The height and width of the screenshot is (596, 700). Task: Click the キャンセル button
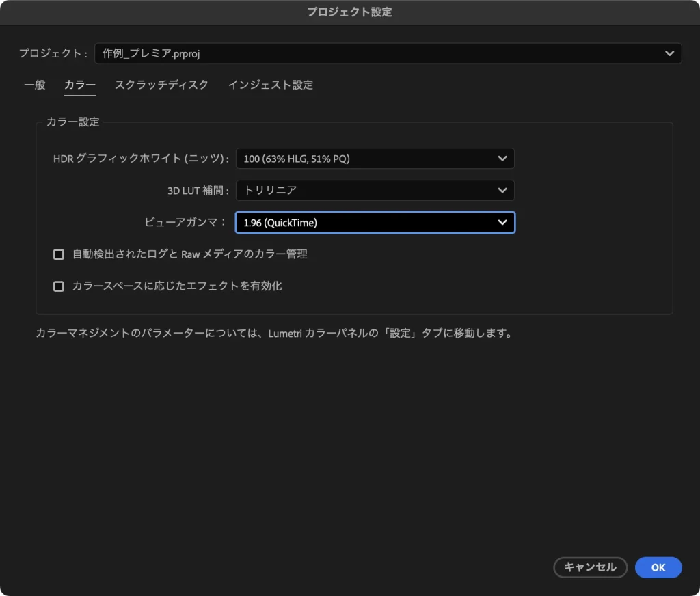[590, 567]
